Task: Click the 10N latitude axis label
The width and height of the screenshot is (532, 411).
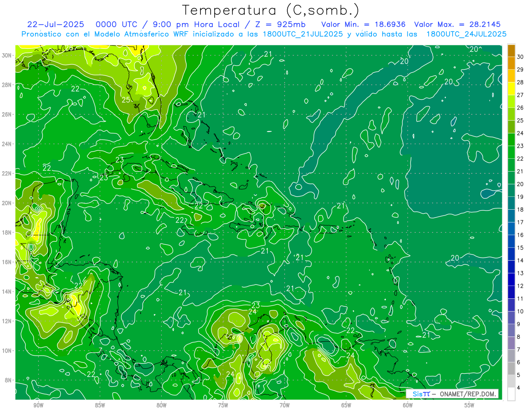Action: 7,351
